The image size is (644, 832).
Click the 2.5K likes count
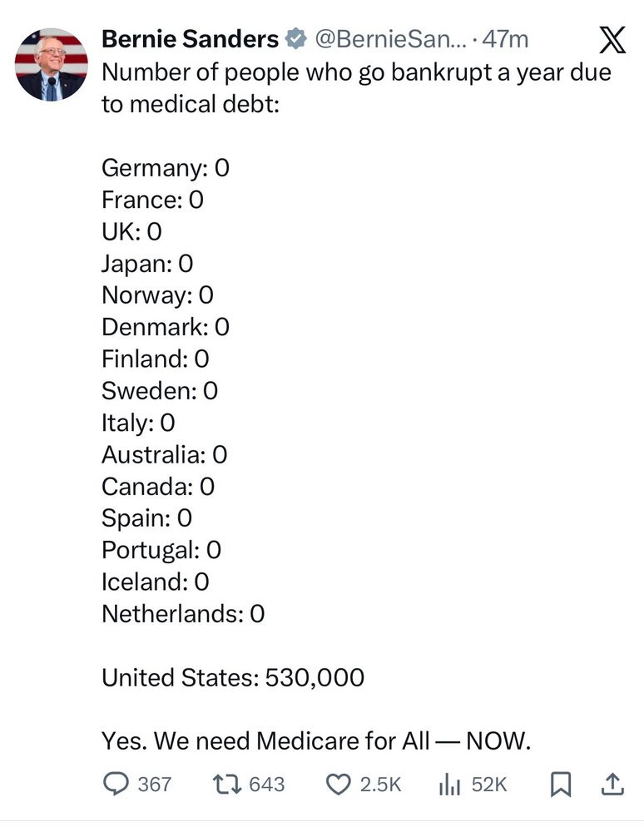pos(380,785)
